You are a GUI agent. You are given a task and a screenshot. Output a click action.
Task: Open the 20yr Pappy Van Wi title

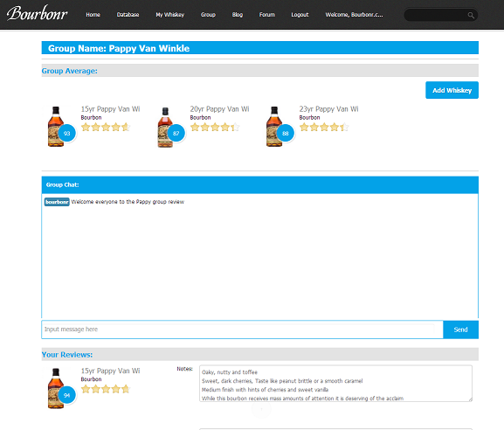[x=219, y=109]
